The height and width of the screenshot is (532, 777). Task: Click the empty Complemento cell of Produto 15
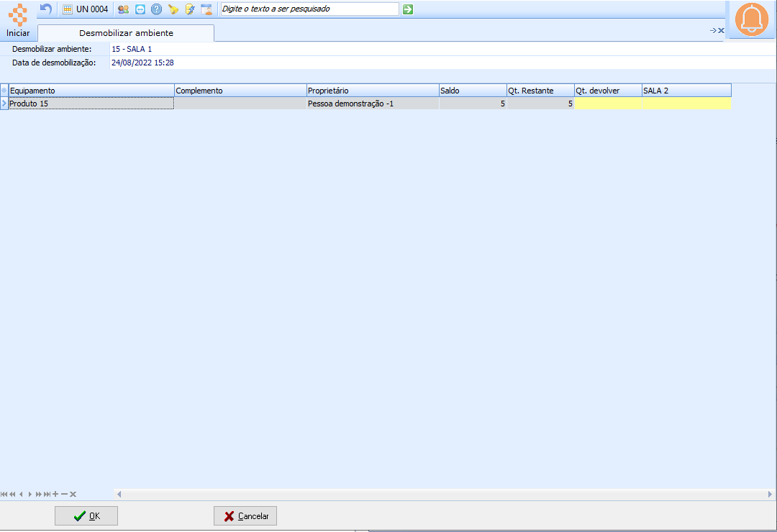240,104
